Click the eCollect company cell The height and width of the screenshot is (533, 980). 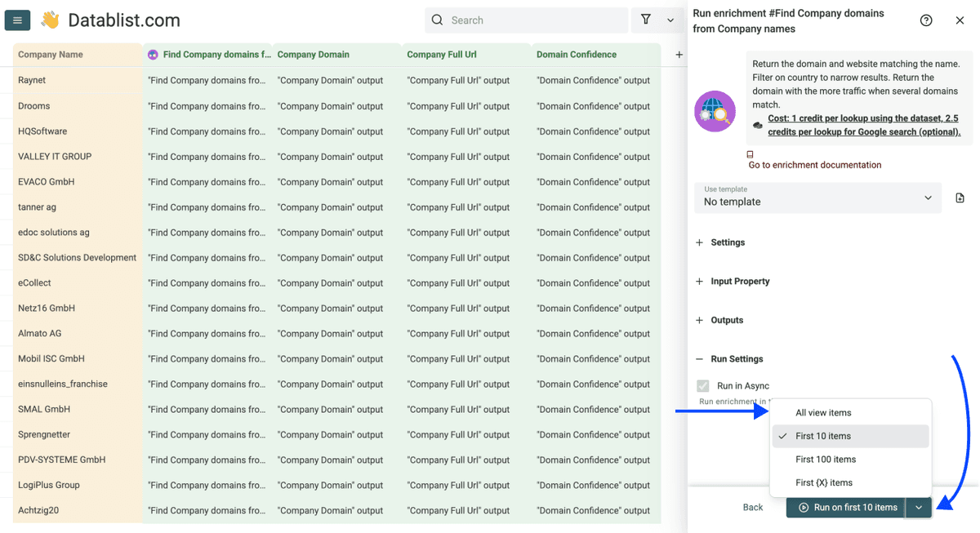78,283
